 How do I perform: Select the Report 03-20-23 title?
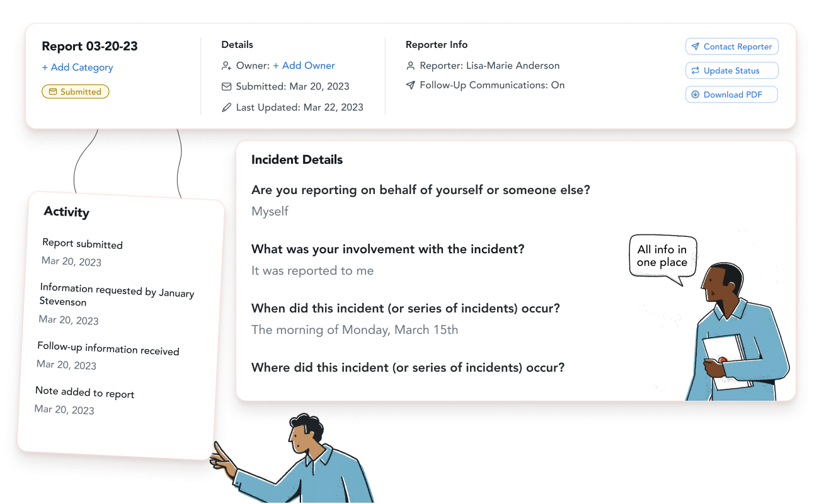[x=89, y=46]
